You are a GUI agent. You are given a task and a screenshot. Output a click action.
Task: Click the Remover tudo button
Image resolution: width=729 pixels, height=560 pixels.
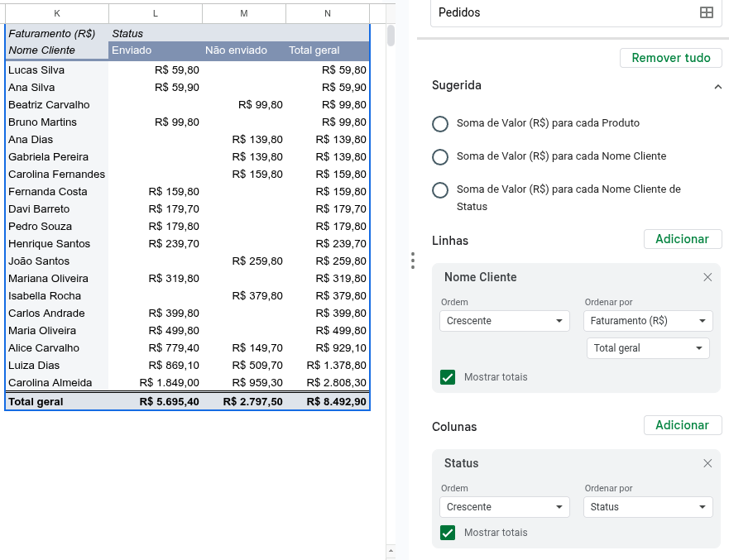[669, 58]
